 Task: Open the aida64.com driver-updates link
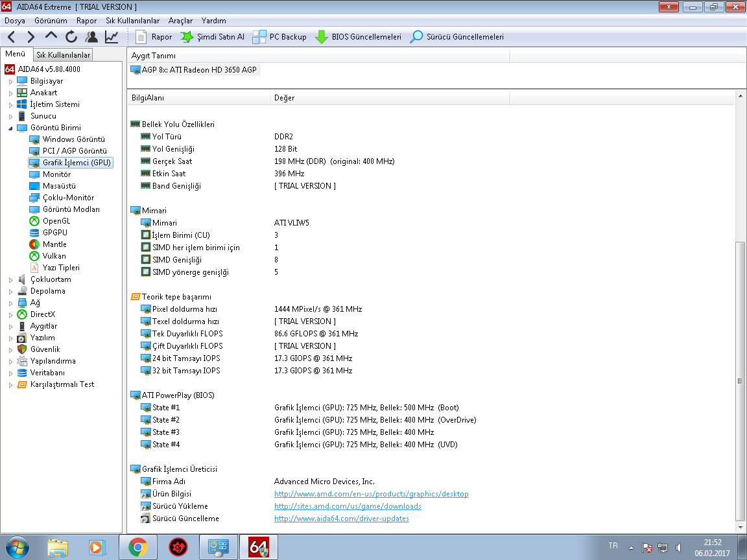click(x=342, y=519)
